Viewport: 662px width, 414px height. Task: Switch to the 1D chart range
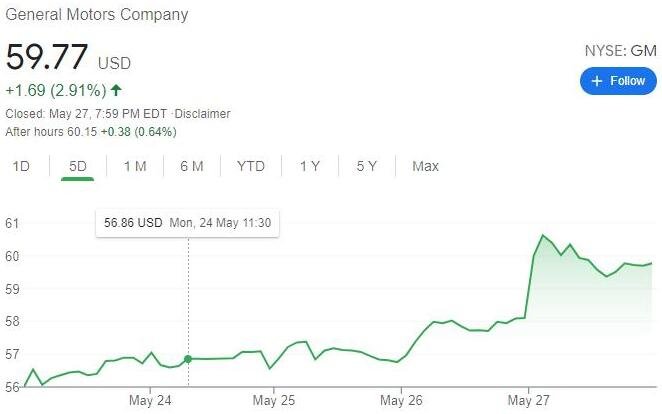[21, 166]
